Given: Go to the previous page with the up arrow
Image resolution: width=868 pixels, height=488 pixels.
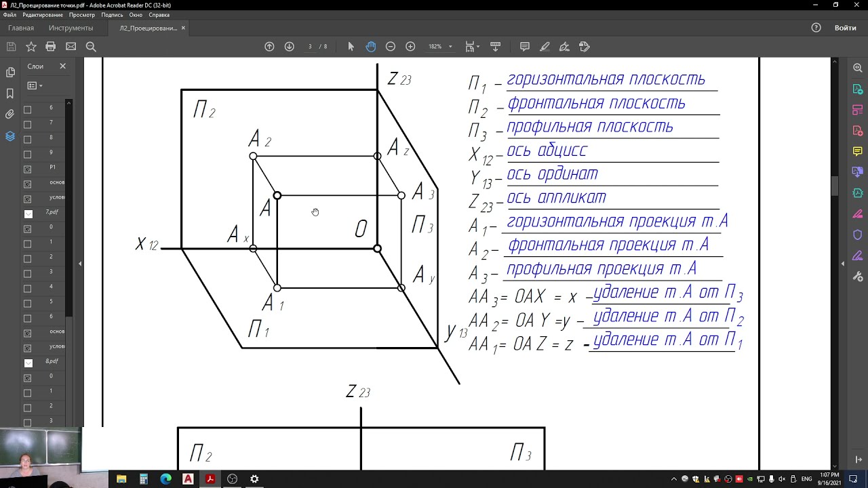Looking at the screenshot, I should coord(269,47).
